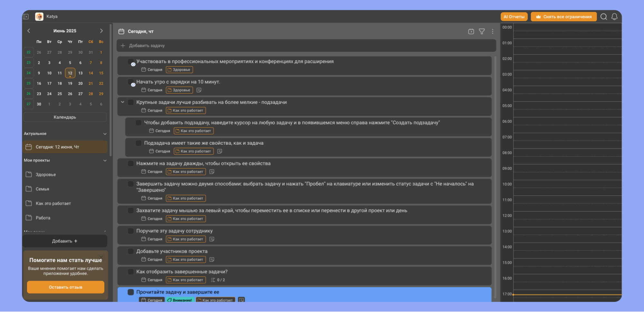Open the search tool

tap(603, 17)
